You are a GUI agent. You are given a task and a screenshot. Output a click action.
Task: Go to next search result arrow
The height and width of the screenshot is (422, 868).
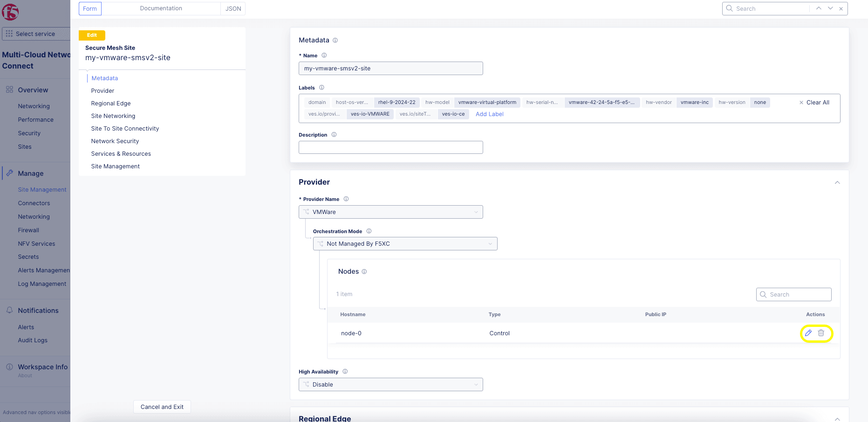click(x=830, y=8)
